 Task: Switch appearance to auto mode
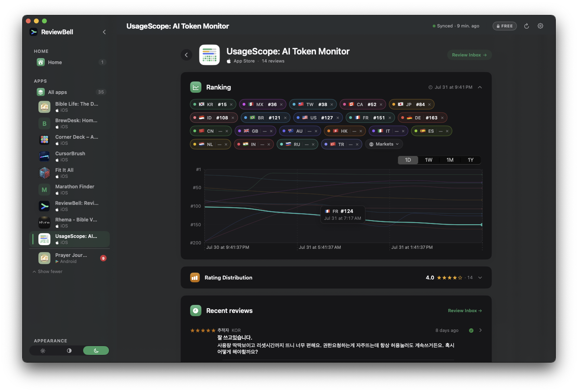69,350
